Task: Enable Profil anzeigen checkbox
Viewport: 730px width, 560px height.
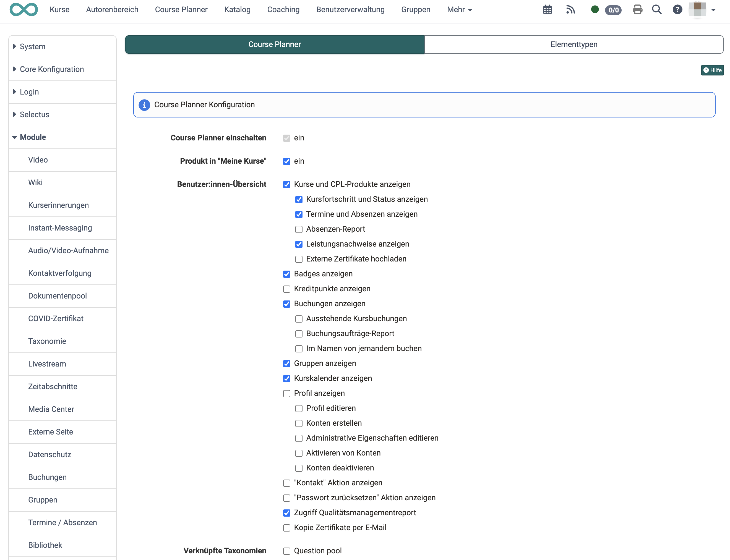Action: [x=287, y=394]
